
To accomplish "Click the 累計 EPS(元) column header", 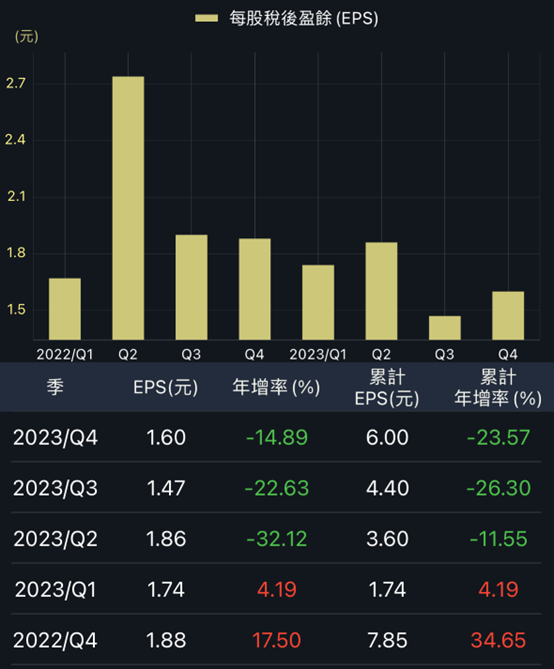I will [x=387, y=388].
